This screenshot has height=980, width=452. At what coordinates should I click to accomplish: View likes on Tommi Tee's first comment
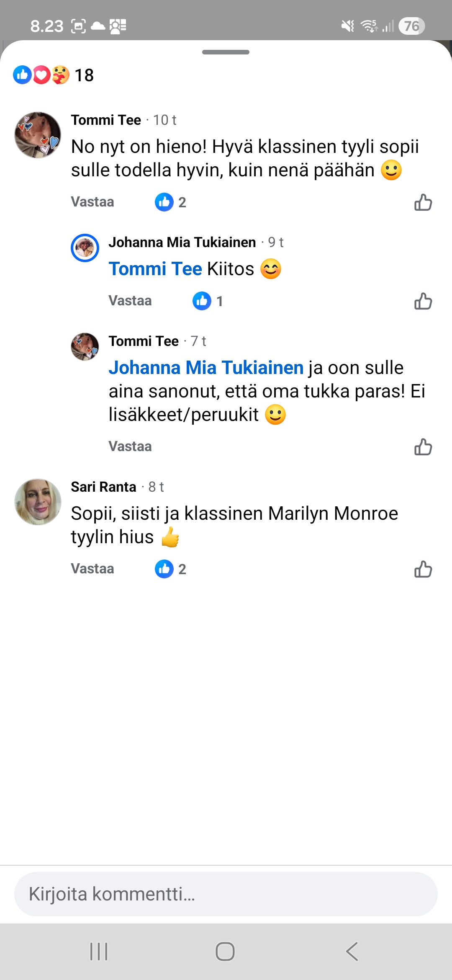click(x=170, y=202)
